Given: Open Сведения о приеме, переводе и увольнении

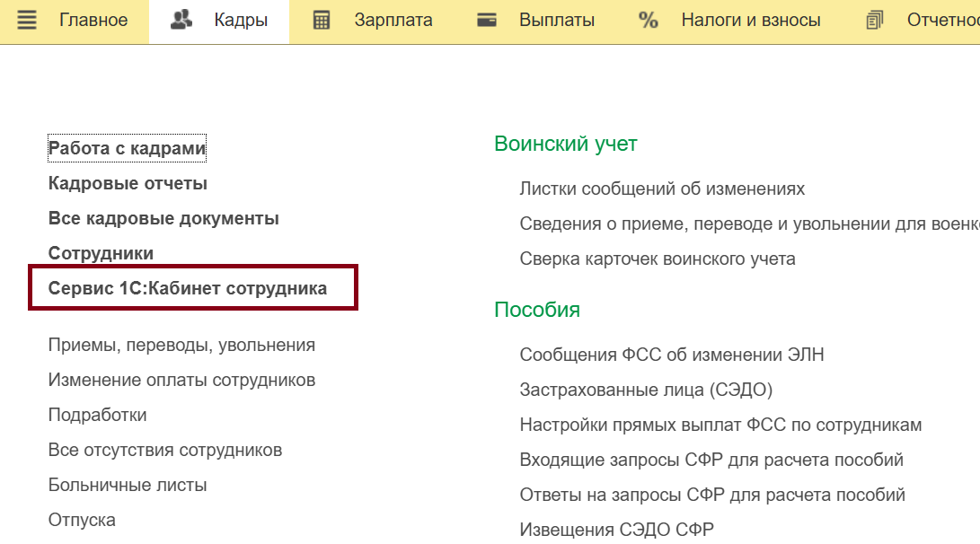Looking at the screenshot, I should pos(749,224).
